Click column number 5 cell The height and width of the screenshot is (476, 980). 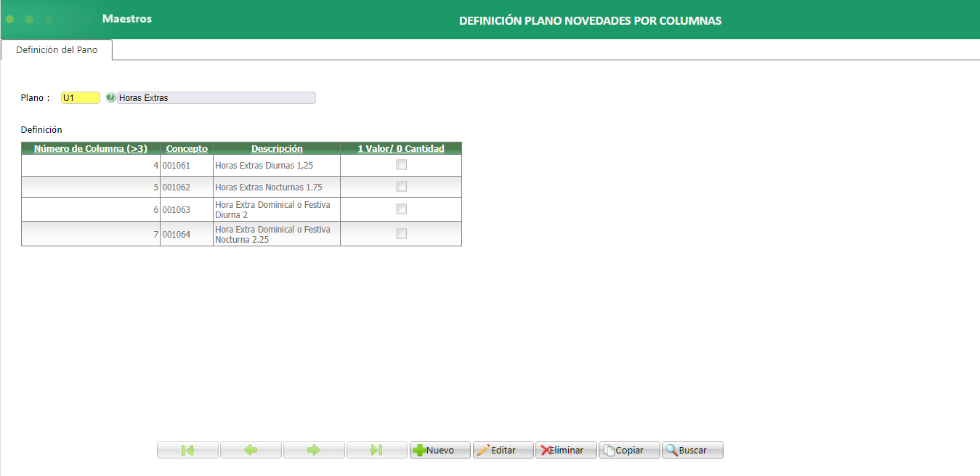(x=91, y=187)
